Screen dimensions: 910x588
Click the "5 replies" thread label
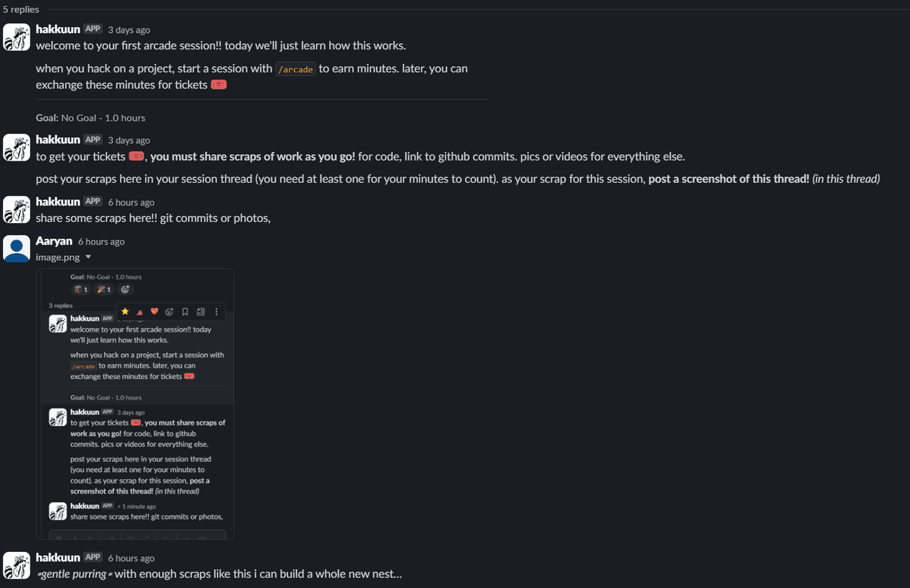[21, 9]
